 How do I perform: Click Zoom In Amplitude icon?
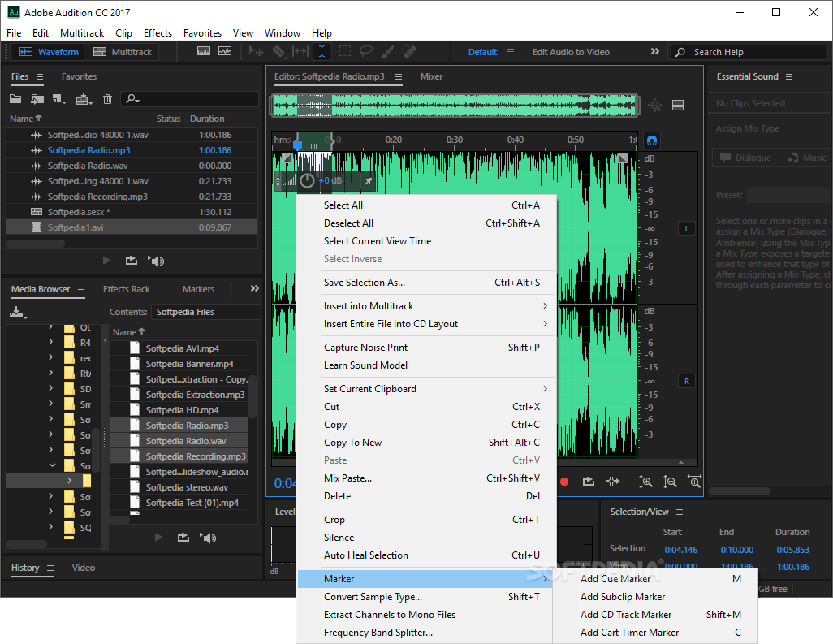click(x=645, y=482)
